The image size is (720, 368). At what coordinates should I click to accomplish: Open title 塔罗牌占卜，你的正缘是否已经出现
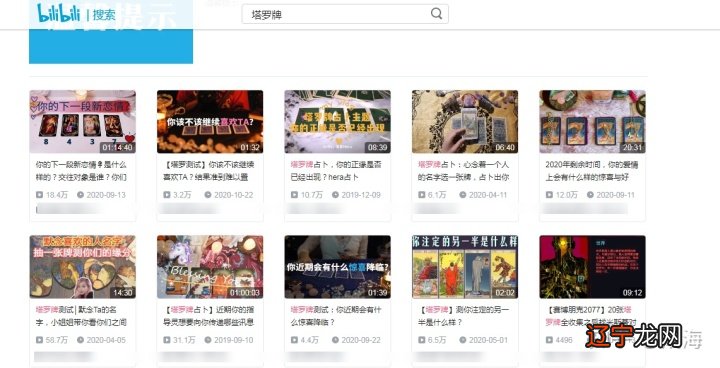point(336,170)
